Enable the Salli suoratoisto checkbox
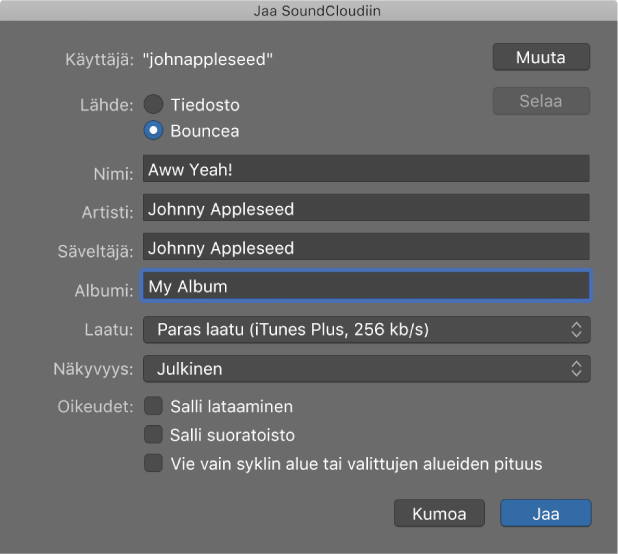Screen dimensions: 618x554 coord(153,435)
